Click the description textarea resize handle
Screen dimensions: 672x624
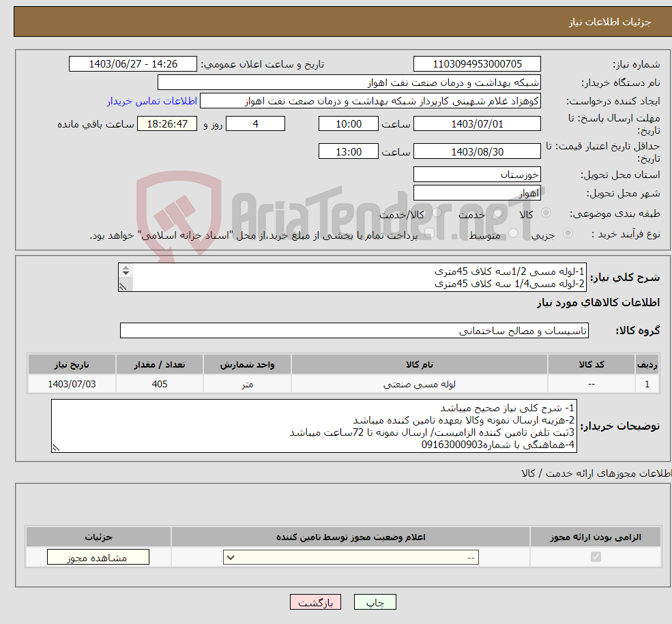click(123, 286)
